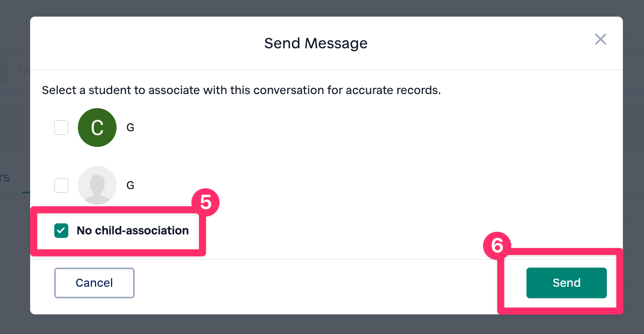Click the Select a student instruction text
Viewport: 644px width, 334px height.
(241, 91)
